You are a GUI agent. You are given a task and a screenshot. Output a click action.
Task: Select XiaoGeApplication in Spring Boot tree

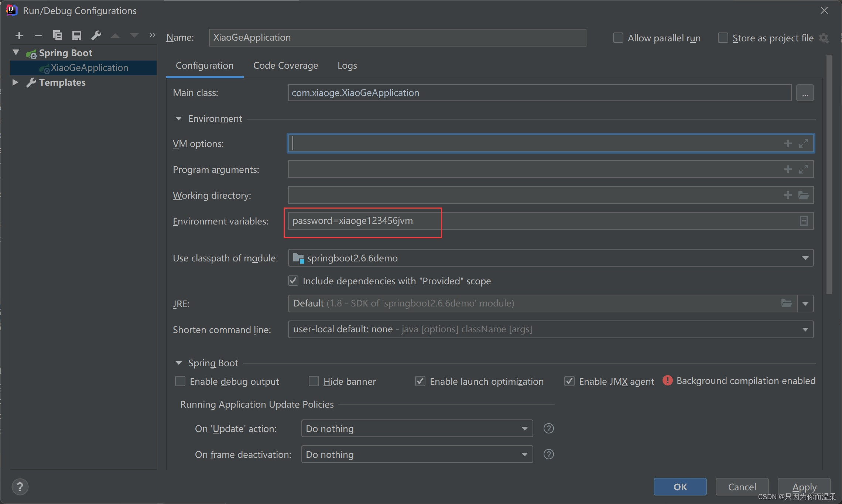pyautogui.click(x=89, y=67)
